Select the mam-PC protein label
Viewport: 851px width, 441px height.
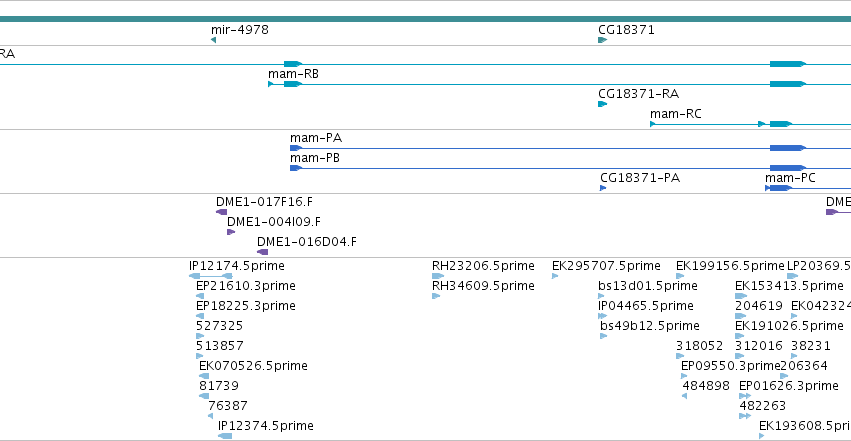tap(790, 178)
